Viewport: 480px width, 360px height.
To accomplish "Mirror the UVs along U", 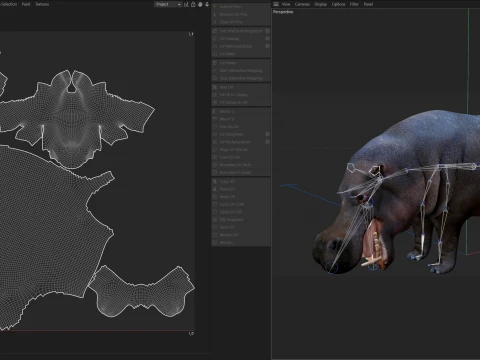I will coord(241,111).
